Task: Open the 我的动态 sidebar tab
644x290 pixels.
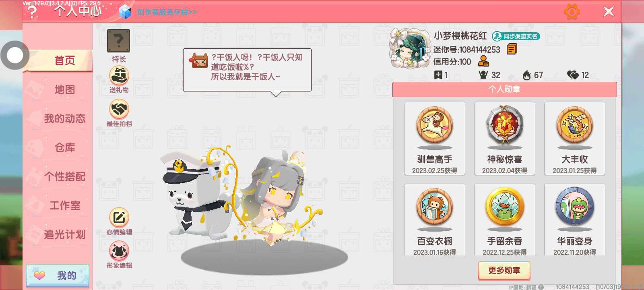Action: coord(64,118)
